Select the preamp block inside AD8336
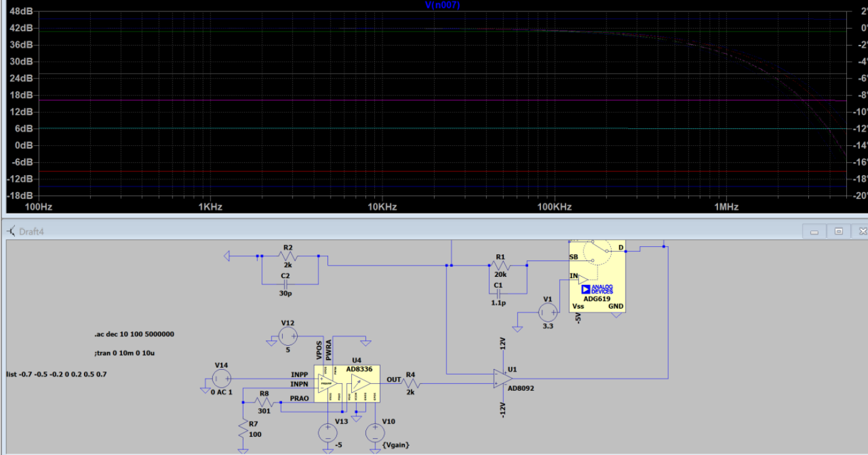The image size is (868, 455). click(x=329, y=384)
